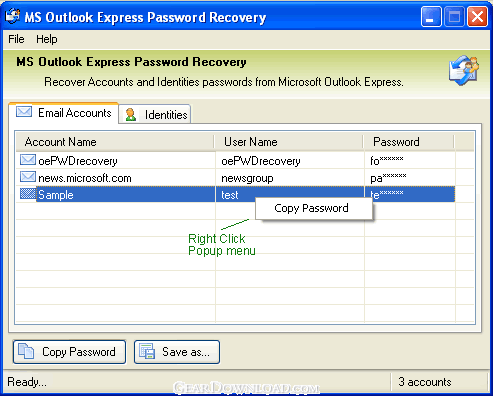Viewport: 493px width, 396px height.
Task: Click the icon of the Sample account
Action: coord(27,194)
